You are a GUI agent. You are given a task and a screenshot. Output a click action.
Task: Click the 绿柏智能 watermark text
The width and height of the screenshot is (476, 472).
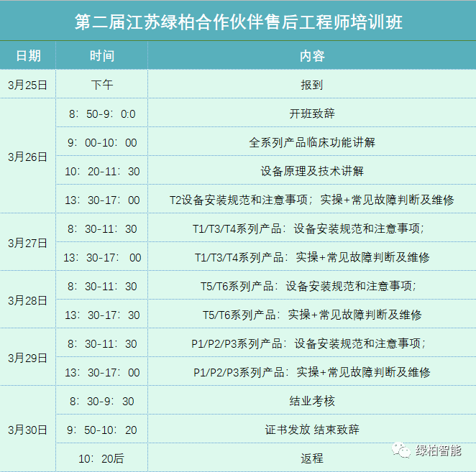439,450
